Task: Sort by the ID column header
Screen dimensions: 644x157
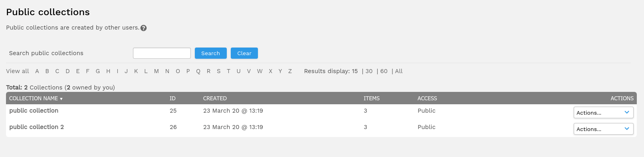Action: [x=172, y=98]
